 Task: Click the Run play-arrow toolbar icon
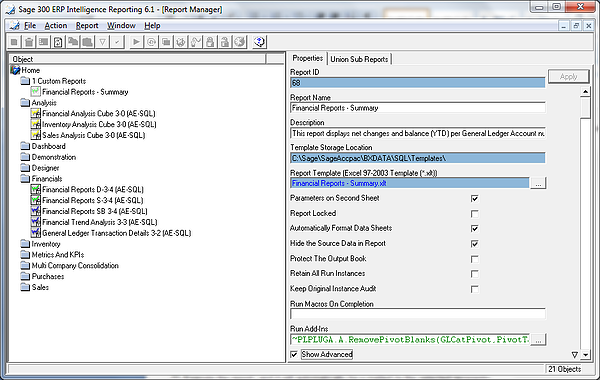(136, 42)
